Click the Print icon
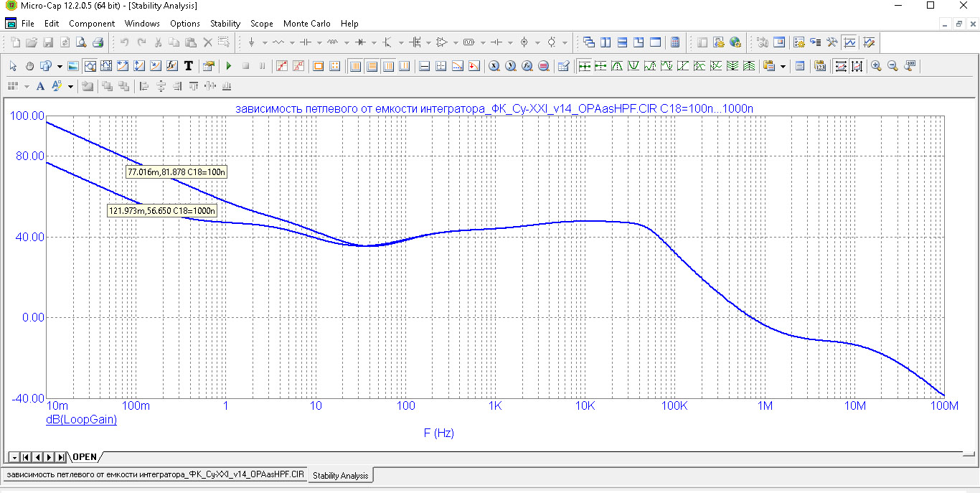The image size is (980, 493). 98,42
